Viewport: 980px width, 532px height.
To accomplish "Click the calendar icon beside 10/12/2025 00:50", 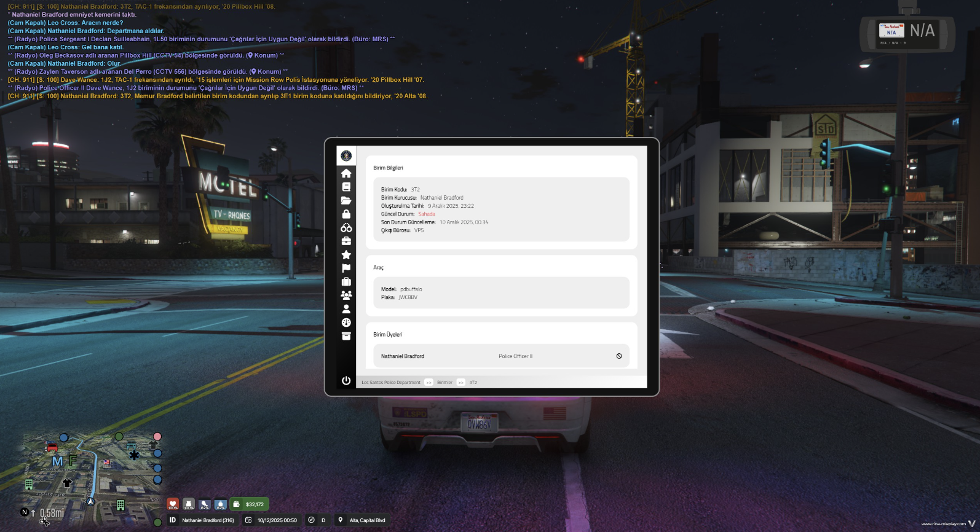I will click(x=248, y=520).
